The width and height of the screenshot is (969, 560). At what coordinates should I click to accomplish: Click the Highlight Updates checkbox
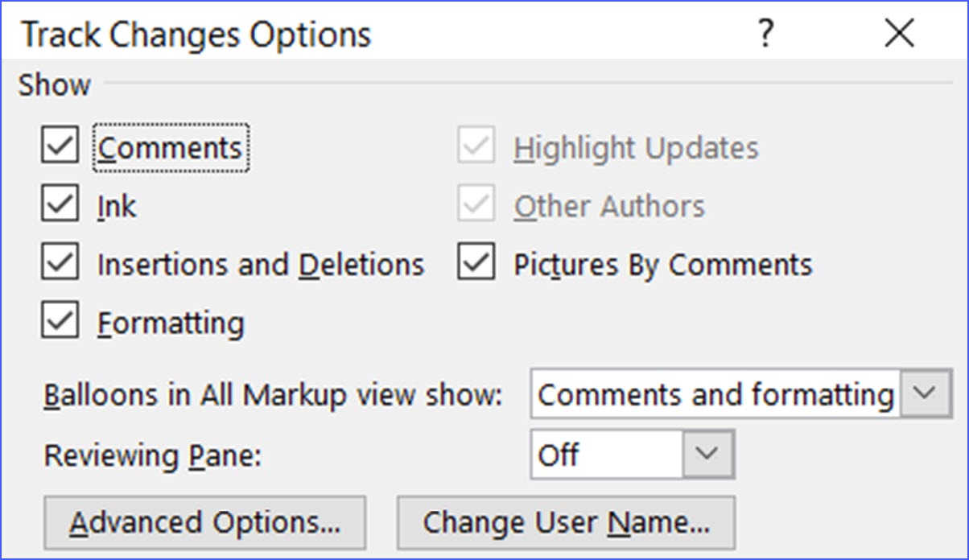[476, 148]
